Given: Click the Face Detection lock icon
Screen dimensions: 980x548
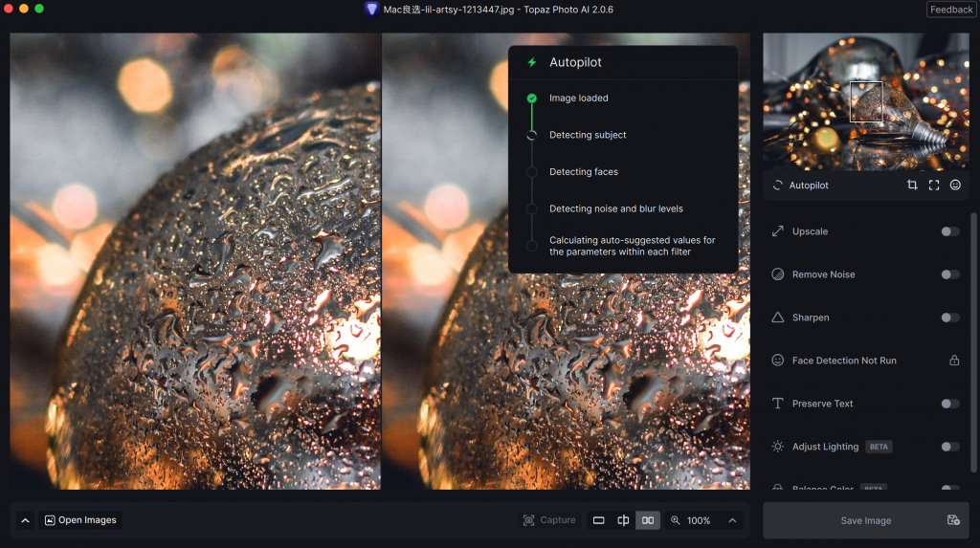Looking at the screenshot, I should point(954,361).
